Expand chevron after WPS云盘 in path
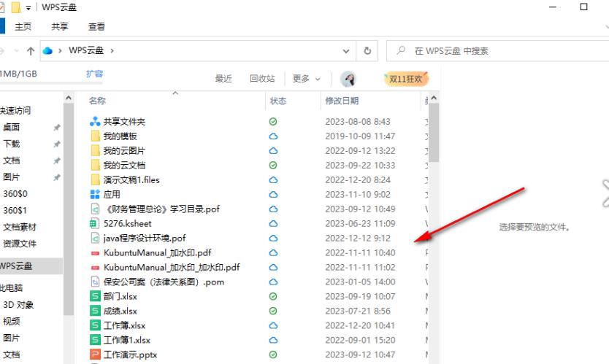 112,50
